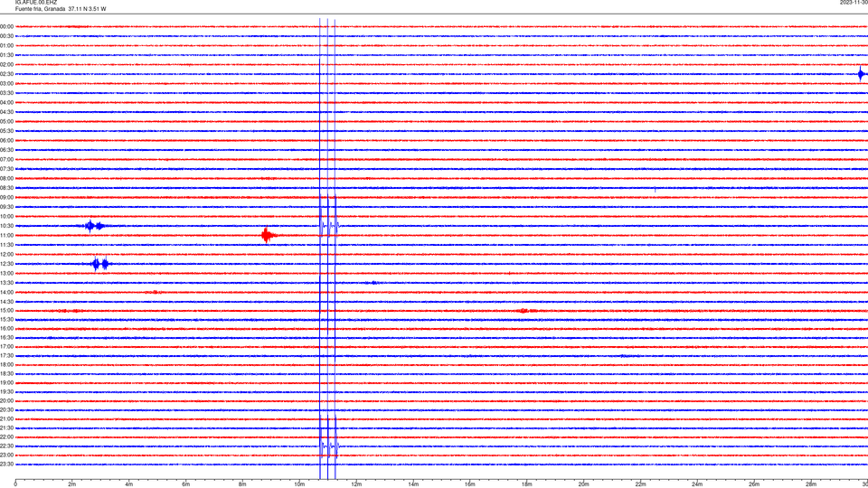The height and width of the screenshot is (488, 868).
Task: Click the 12m axis tick label
Action: click(356, 484)
